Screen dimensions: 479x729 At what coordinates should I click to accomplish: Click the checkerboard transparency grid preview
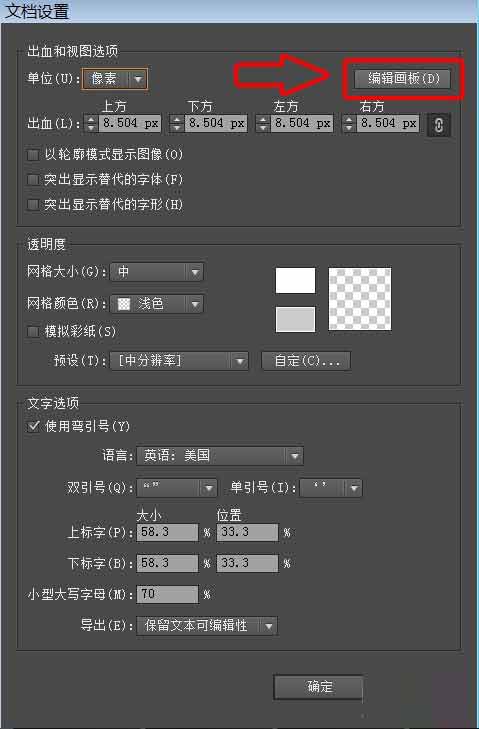coord(359,299)
